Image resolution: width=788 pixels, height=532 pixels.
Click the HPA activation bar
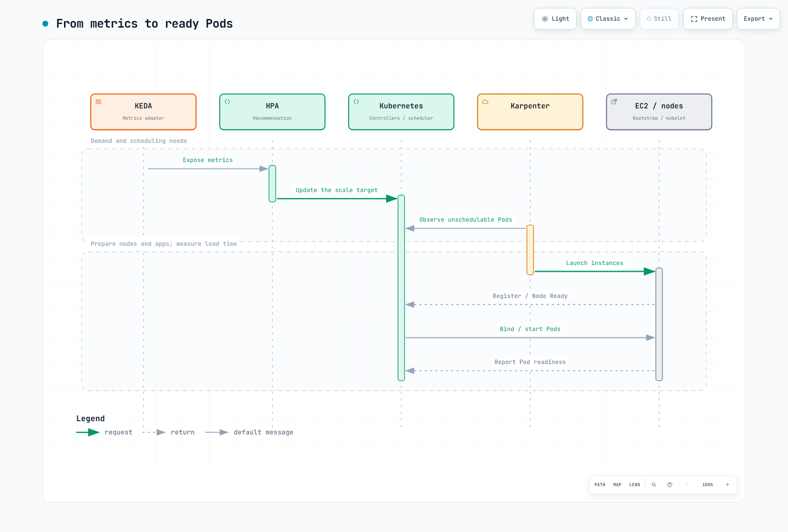tap(272, 184)
